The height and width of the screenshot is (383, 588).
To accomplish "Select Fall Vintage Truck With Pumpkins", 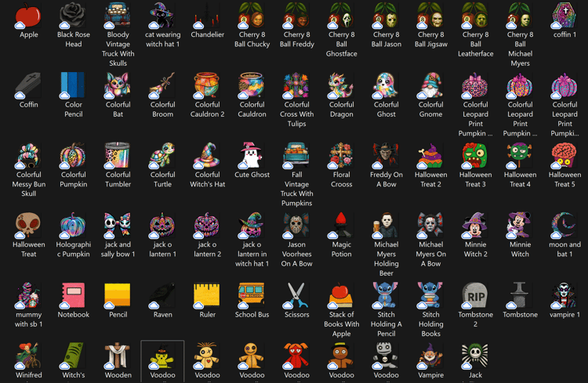I will click(x=296, y=156).
